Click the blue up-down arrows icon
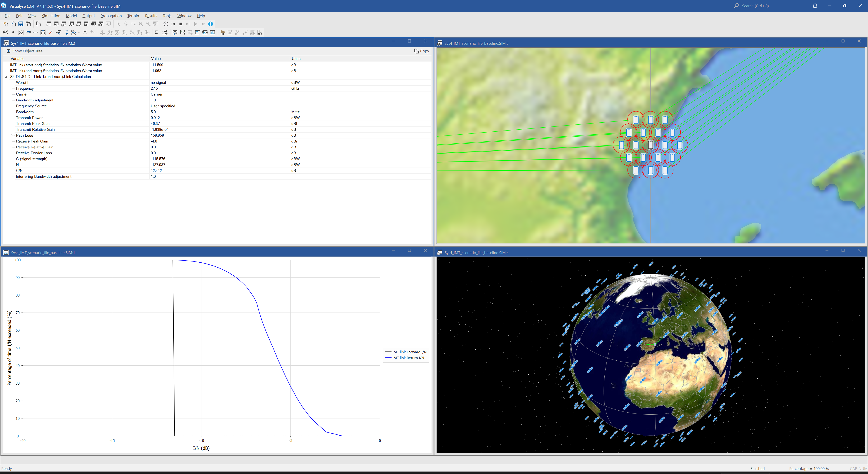 click(x=66, y=32)
